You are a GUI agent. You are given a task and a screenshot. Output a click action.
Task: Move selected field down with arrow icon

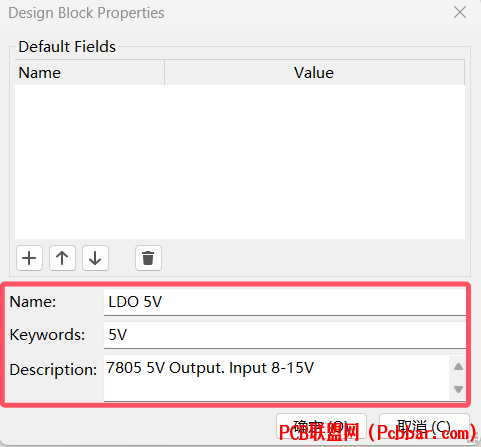[x=95, y=258]
